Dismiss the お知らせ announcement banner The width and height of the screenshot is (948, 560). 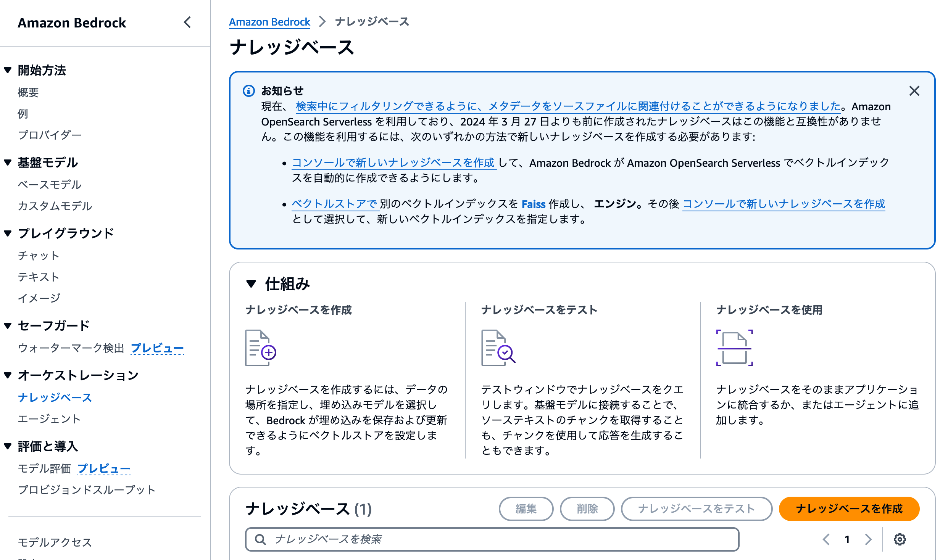[915, 91]
